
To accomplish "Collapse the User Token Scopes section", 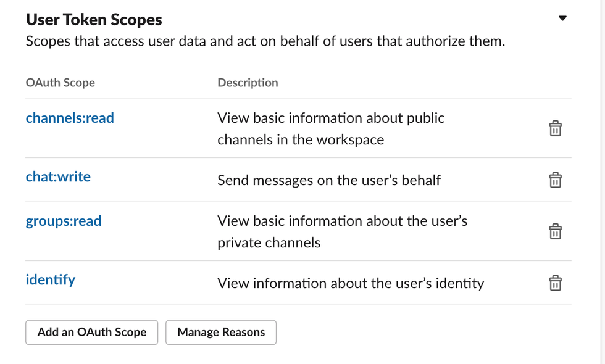I will pyautogui.click(x=562, y=19).
